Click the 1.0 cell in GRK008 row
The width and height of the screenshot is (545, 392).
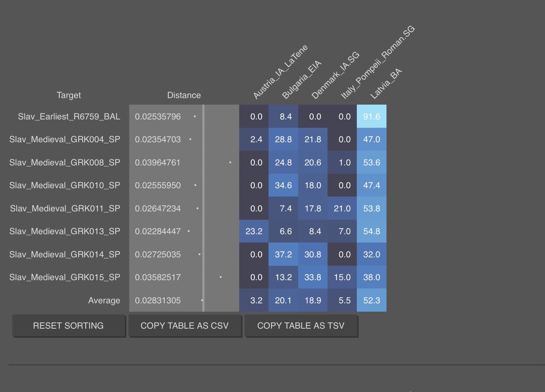[x=342, y=162]
